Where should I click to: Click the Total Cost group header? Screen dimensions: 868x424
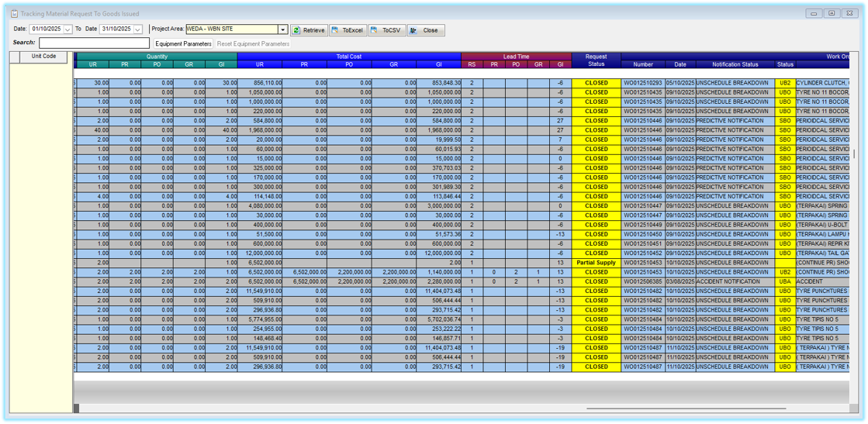(x=349, y=57)
